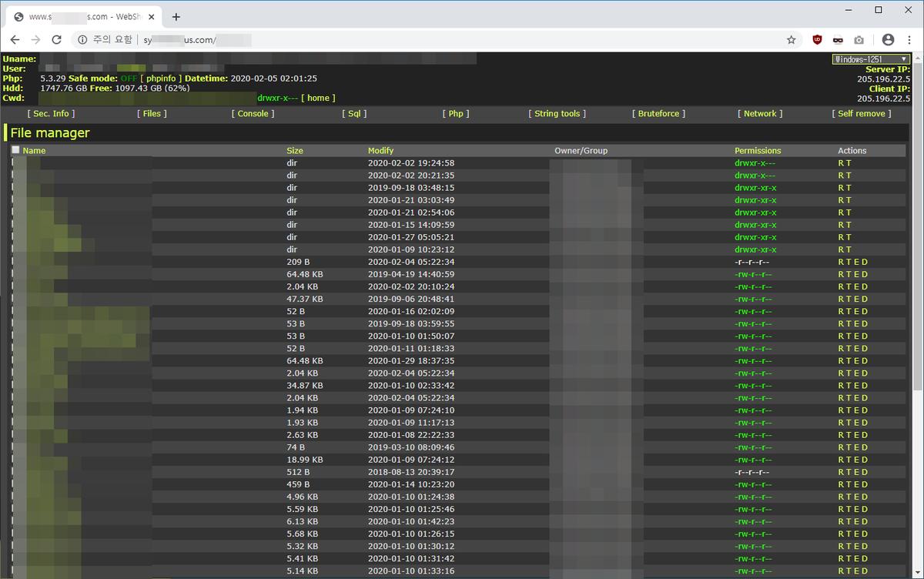Click the Datetime value 2020-02-05 02:01:25
Screen dimensions: 924x579
pyautogui.click(x=273, y=79)
